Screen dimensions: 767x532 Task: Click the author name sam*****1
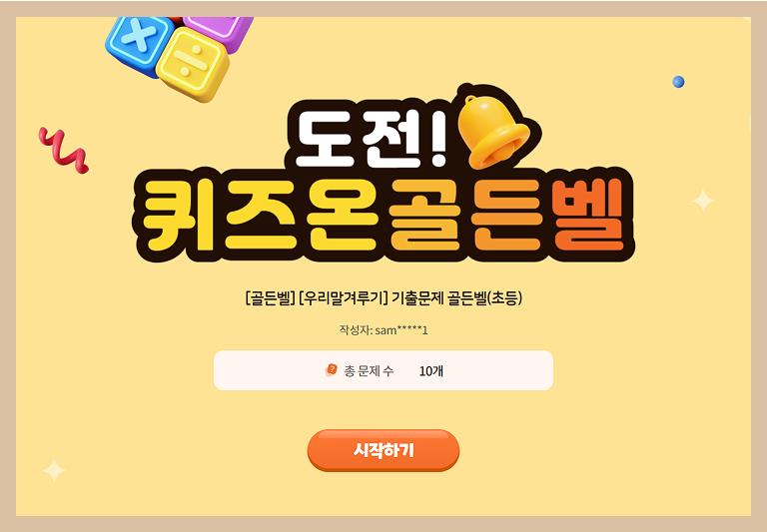point(401,330)
